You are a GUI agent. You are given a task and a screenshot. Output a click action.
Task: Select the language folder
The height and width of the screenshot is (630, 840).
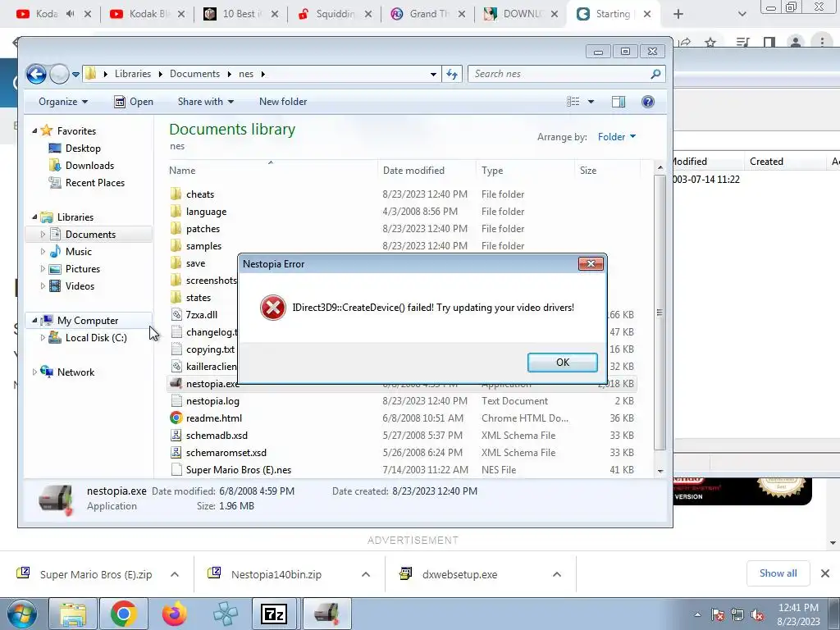[206, 212]
